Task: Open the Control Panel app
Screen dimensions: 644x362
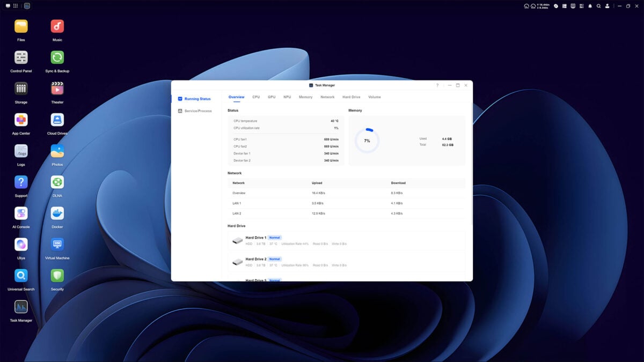Action: [x=20, y=56]
